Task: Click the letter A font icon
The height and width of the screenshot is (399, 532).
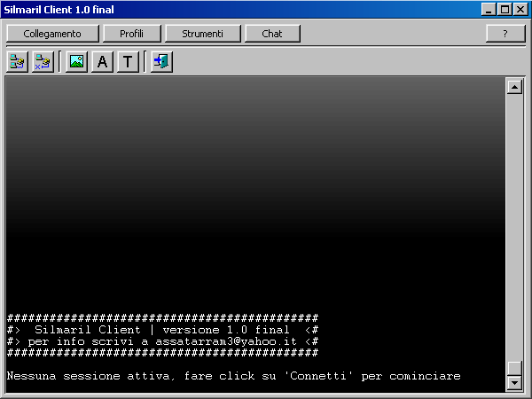Action: (102, 61)
